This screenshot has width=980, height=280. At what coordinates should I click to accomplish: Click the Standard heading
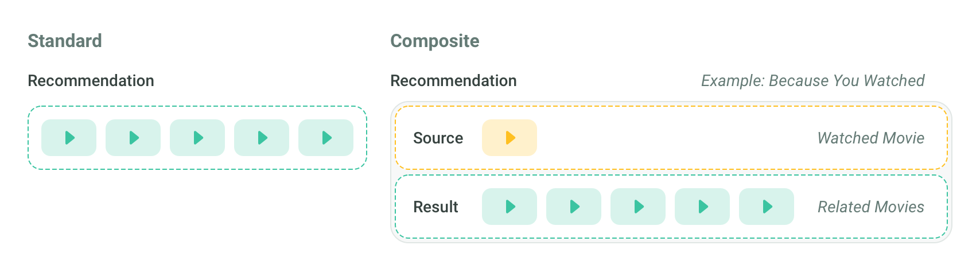pyautogui.click(x=65, y=41)
